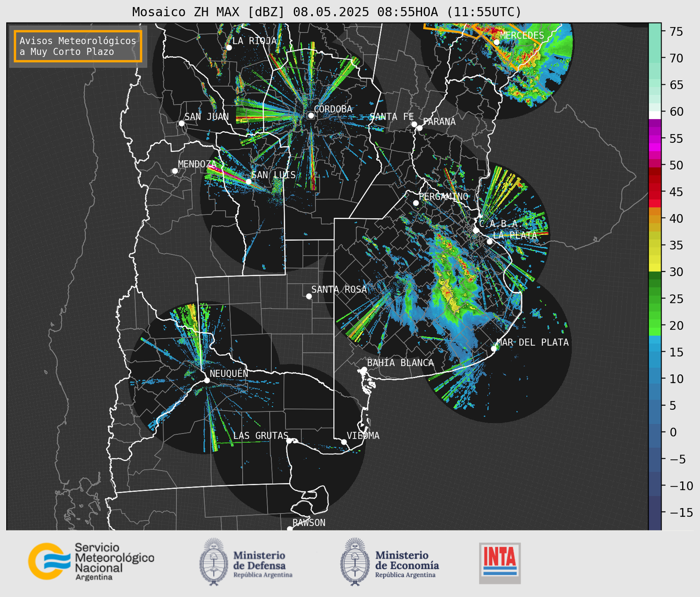Click the 15 tick label on the colorbar
Image resolution: width=700 pixels, height=597 pixels.
(676, 352)
